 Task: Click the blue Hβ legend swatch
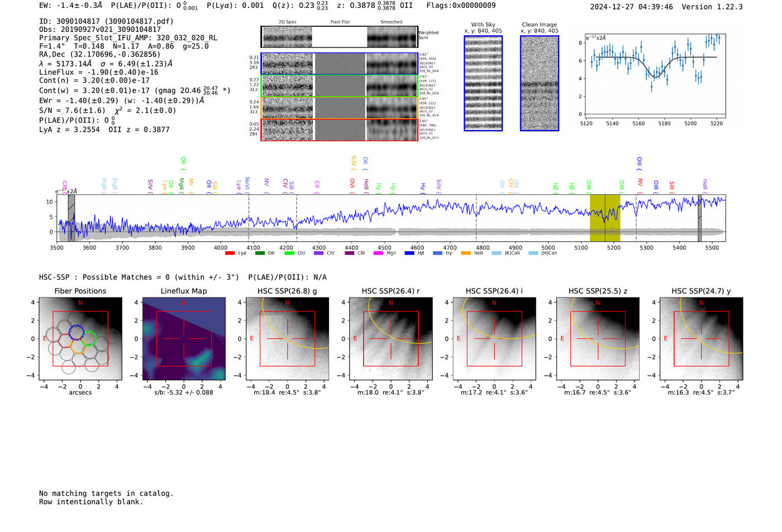coord(409,253)
